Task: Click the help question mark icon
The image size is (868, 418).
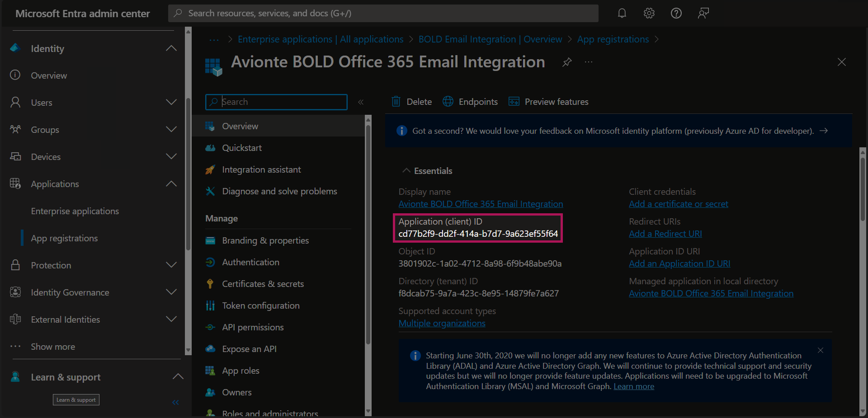Action: [x=676, y=13]
